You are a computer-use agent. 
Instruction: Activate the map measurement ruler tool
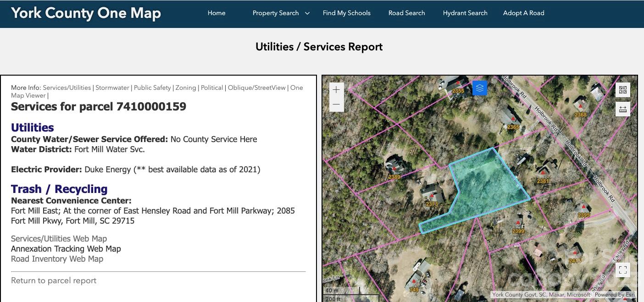coord(623,109)
